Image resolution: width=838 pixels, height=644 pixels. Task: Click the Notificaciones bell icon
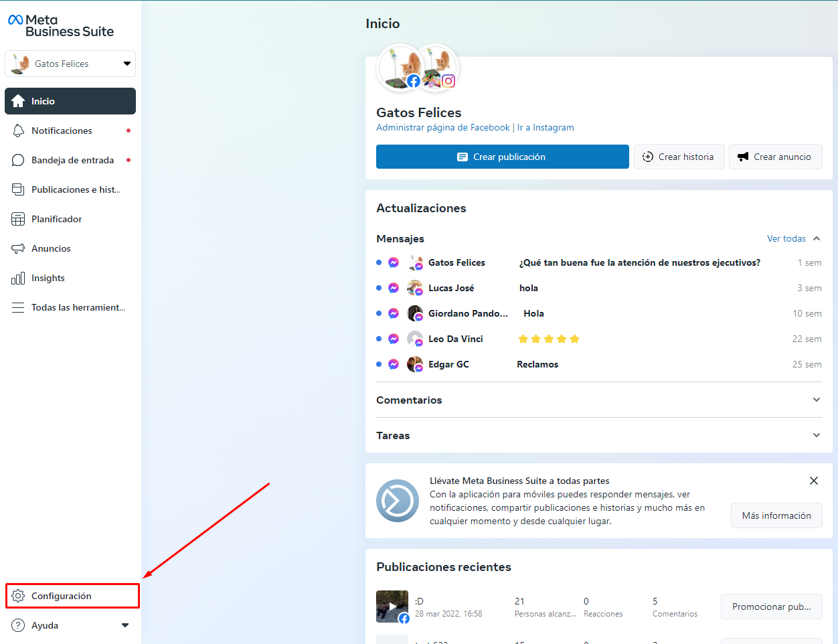pos(18,131)
